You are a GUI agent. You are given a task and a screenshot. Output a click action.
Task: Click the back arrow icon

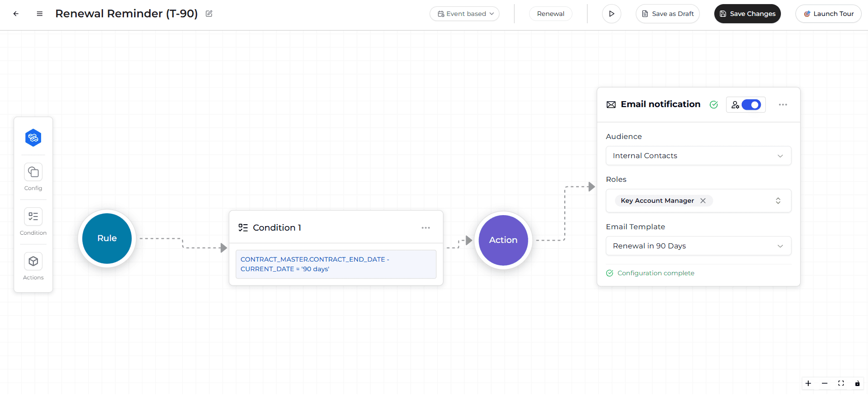pyautogui.click(x=16, y=14)
